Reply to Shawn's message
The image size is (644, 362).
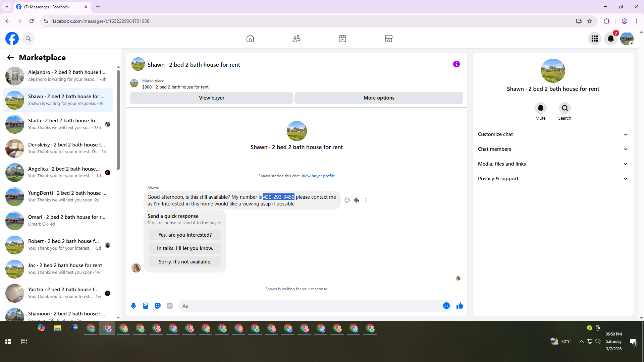[x=357, y=200]
